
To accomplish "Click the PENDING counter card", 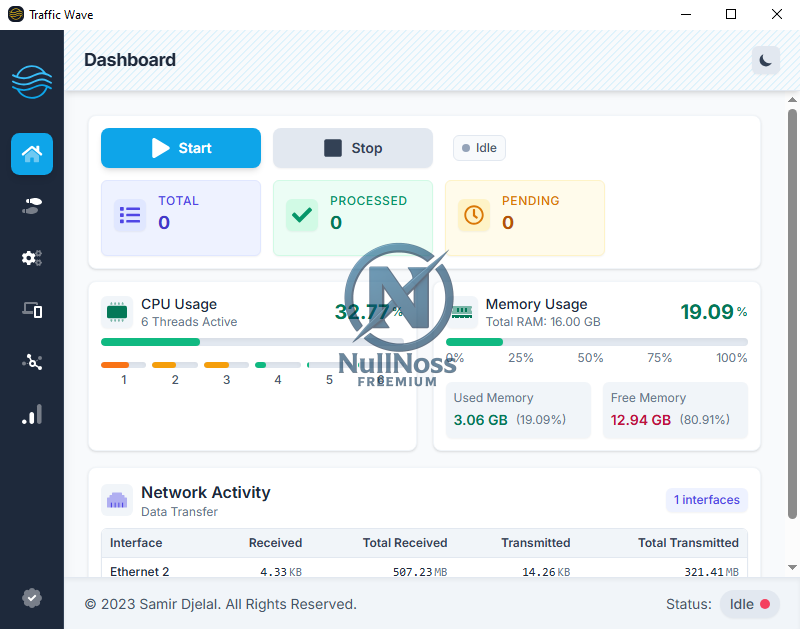I will point(525,218).
